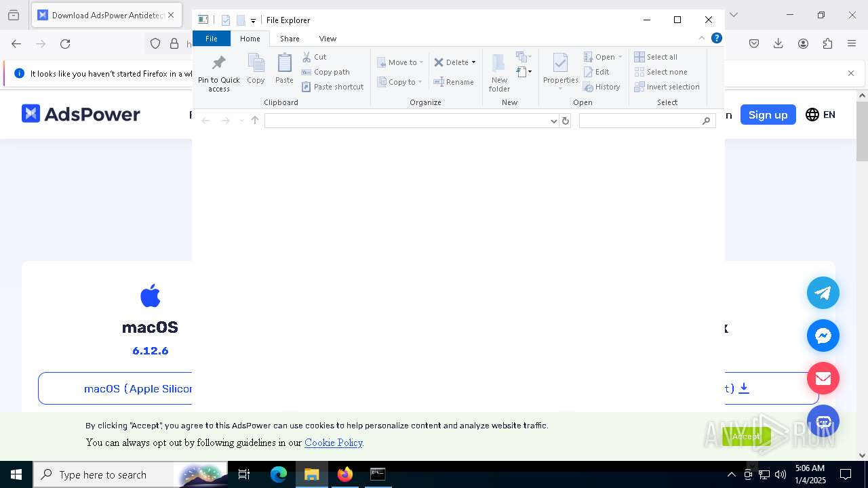Click the Properties checkmark icon
868x488 pixels.
[x=560, y=64]
